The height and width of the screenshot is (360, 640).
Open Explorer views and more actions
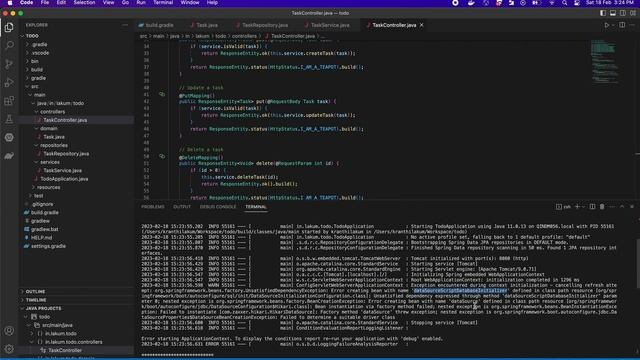pyautogui.click(x=125, y=25)
